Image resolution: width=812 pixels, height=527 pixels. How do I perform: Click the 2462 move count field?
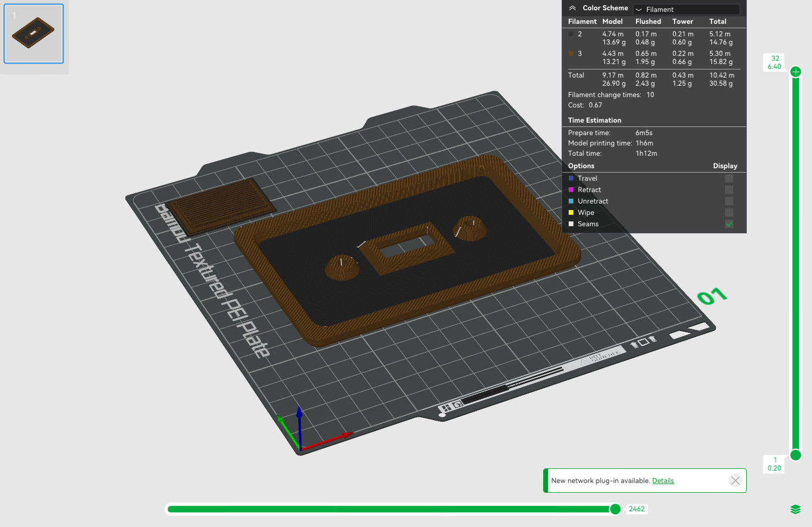coord(637,509)
